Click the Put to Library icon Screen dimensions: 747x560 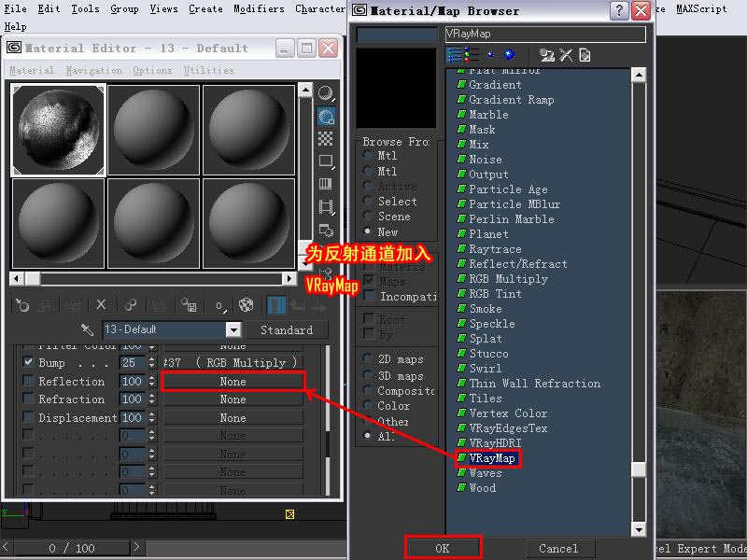(x=190, y=305)
